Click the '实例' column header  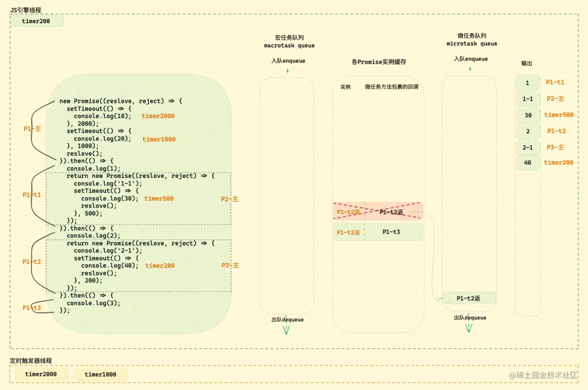point(345,87)
